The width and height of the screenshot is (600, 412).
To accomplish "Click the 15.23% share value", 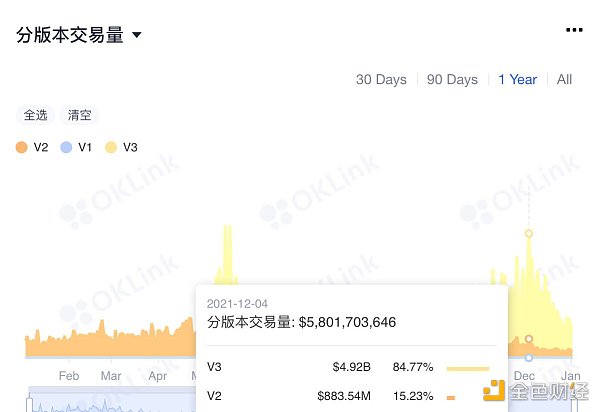I will point(413,396).
